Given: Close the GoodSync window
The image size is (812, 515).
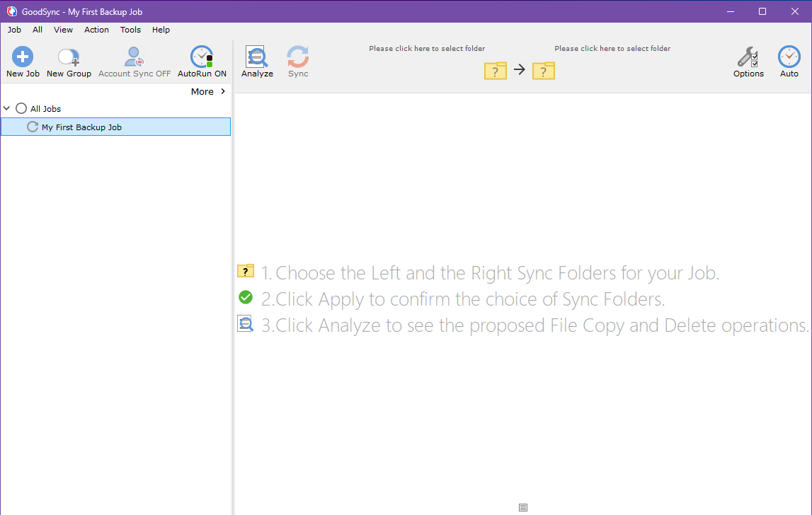Looking at the screenshot, I should point(795,11).
